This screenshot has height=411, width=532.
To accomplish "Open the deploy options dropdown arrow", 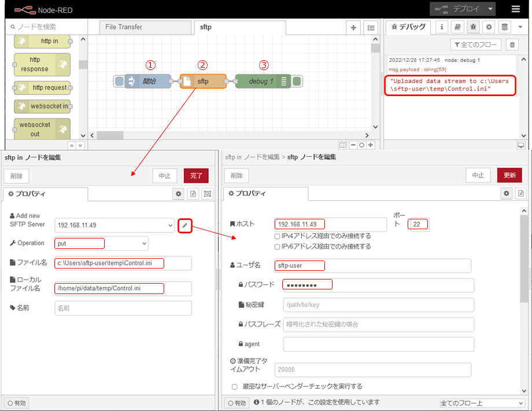I will tap(491, 9).
